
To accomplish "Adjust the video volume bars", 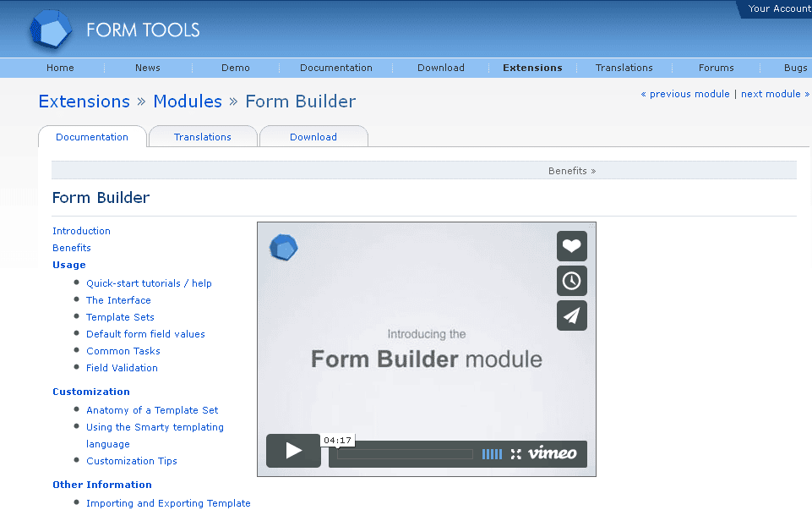I will pyautogui.click(x=492, y=454).
